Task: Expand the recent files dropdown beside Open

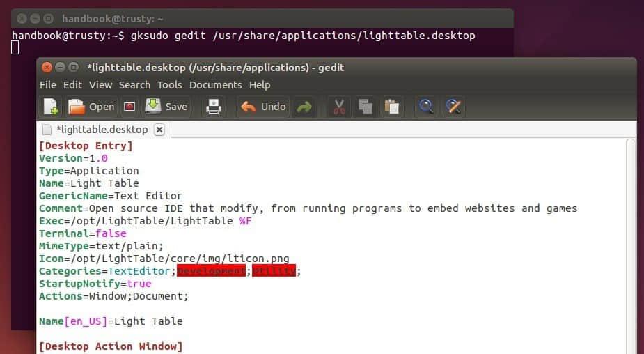Action: point(129,107)
